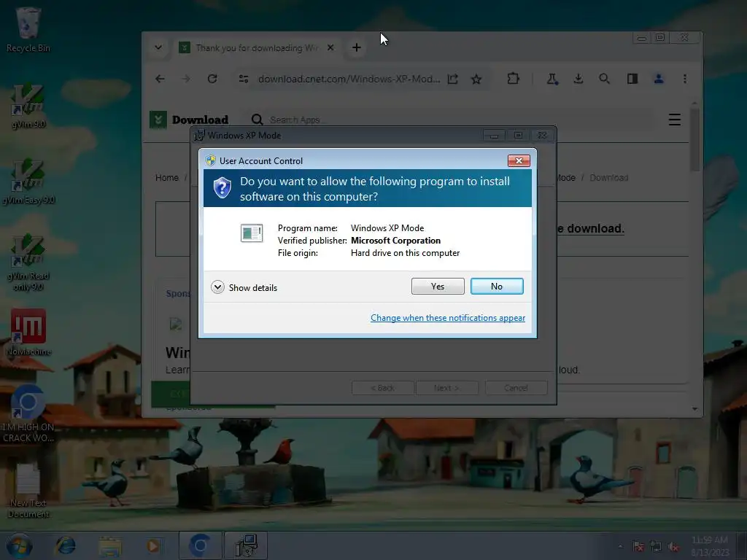Click the Windows Start button
The height and width of the screenshot is (560, 747).
click(19, 545)
